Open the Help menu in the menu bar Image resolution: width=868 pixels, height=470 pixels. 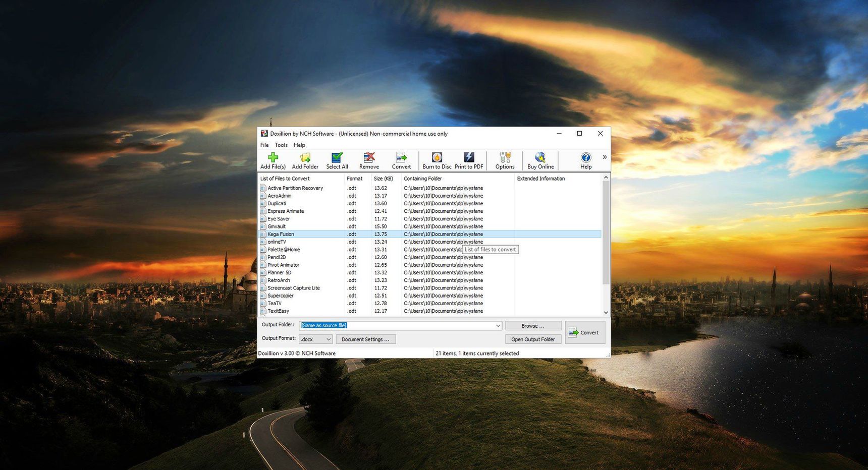click(x=299, y=145)
